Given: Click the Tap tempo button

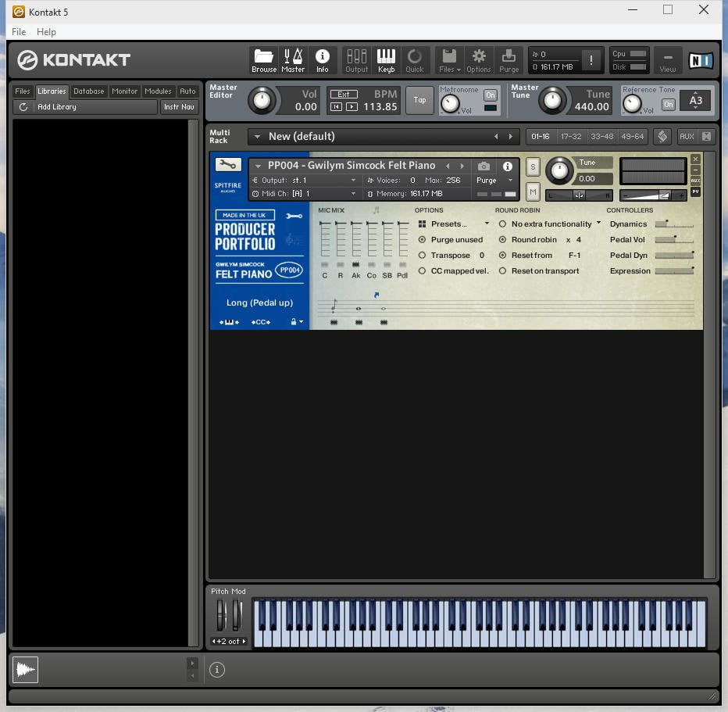Looking at the screenshot, I should pyautogui.click(x=419, y=100).
